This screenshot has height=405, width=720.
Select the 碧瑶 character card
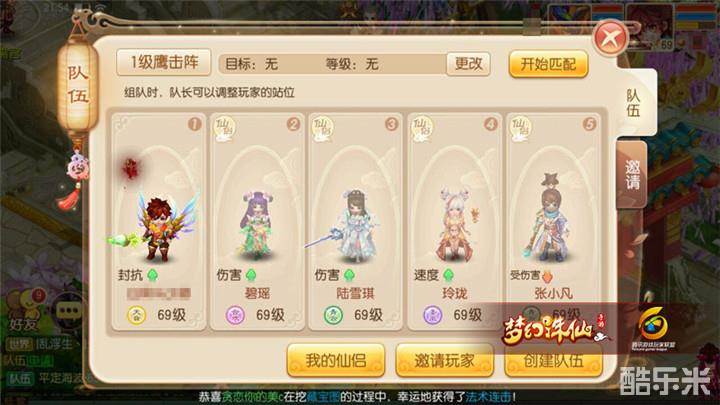click(257, 222)
